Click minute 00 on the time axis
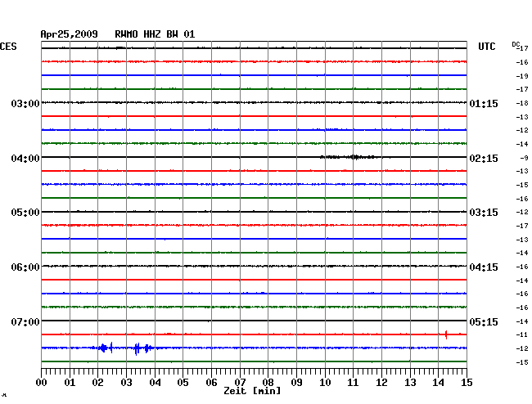532x404 pixels. click(x=42, y=382)
